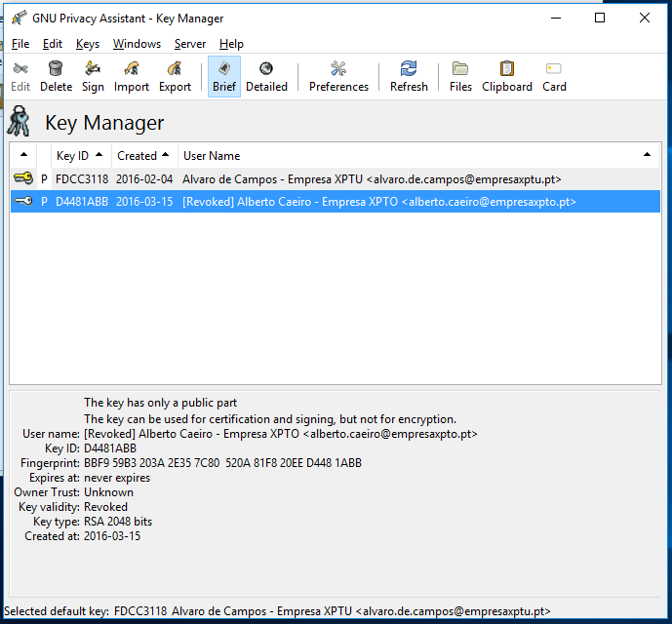Sort list by Created column
The image size is (672, 624).
point(144,156)
